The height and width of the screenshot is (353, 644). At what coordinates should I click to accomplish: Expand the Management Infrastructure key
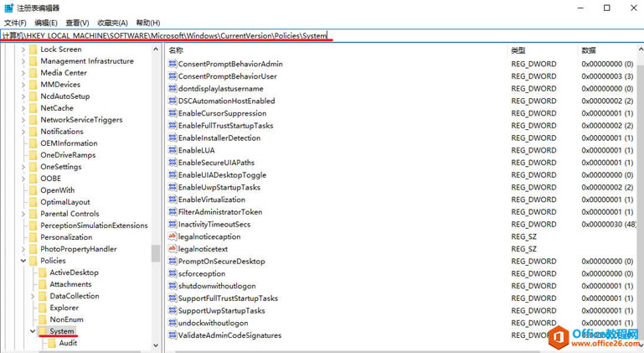pos(23,61)
